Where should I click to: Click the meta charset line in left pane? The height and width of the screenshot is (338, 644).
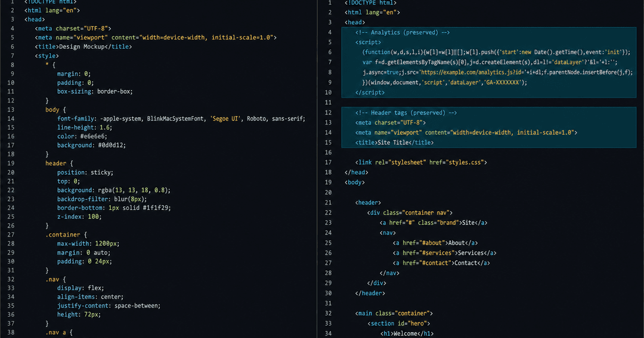click(73, 29)
